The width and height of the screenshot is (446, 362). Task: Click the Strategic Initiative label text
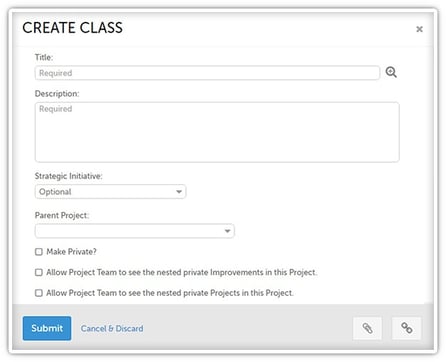coord(68,176)
